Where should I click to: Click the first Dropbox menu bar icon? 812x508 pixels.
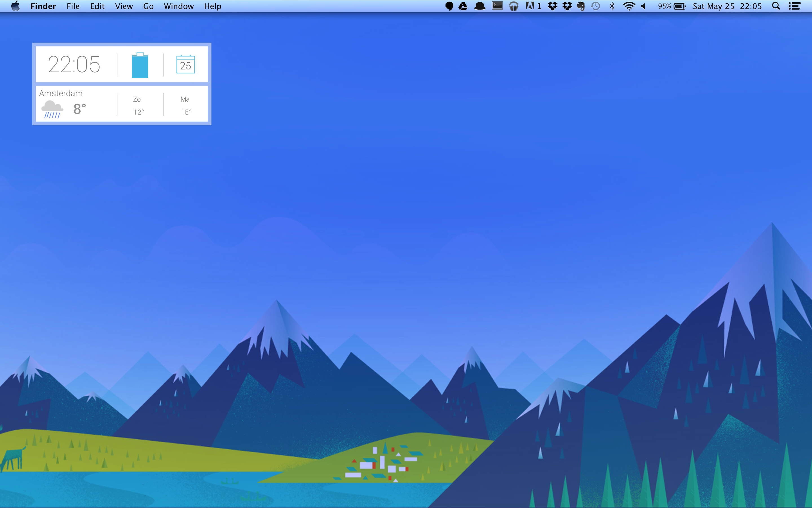(x=553, y=6)
